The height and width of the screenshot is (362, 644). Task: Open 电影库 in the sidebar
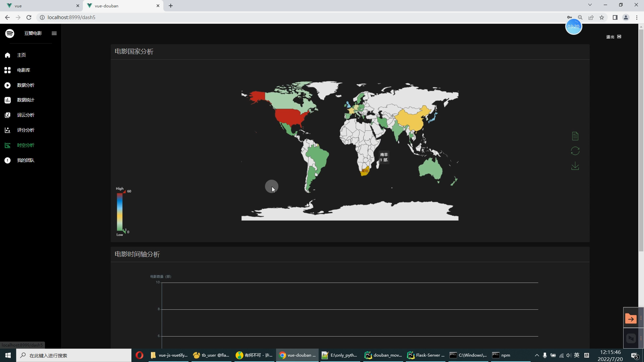(23, 70)
